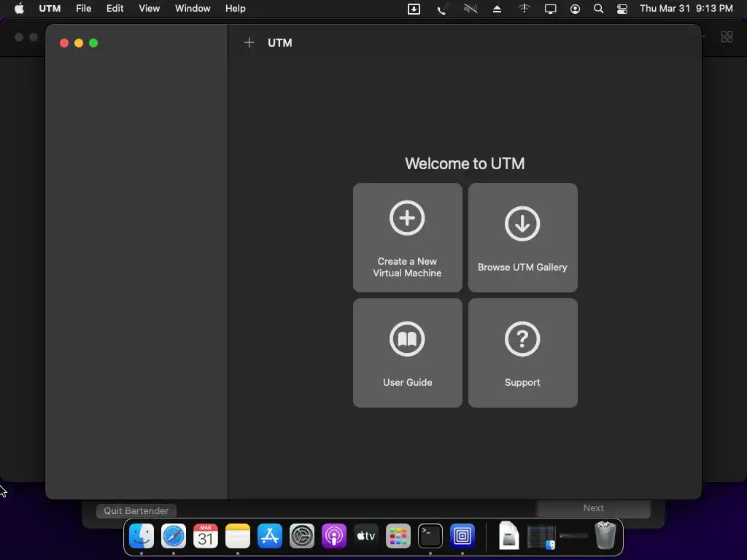747x560 pixels.
Task: Open the Apple menu
Action: (19, 9)
